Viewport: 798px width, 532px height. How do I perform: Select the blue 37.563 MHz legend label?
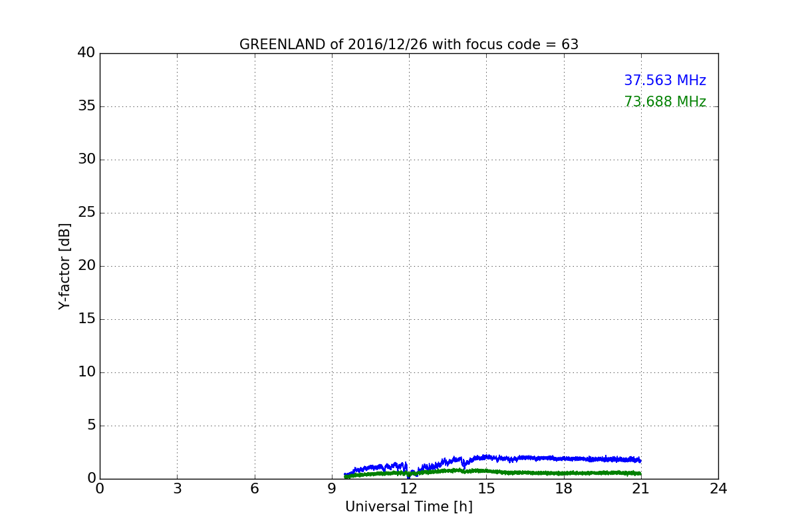665,80
